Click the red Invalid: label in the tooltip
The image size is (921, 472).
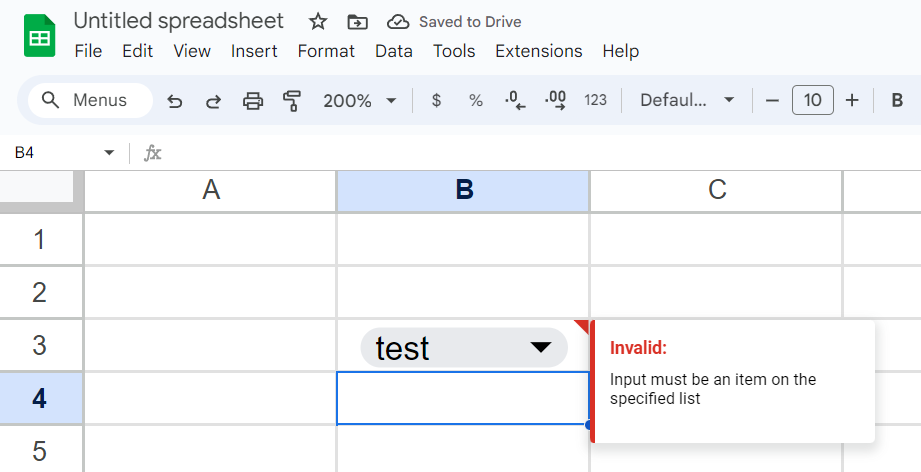click(638, 348)
